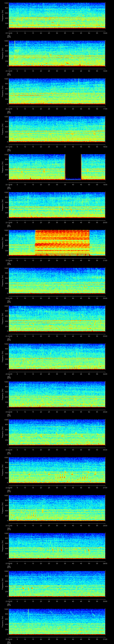The width and height of the screenshot is (114, 644).
Task: Click the '19:00' end time label
Action: [105, 184]
